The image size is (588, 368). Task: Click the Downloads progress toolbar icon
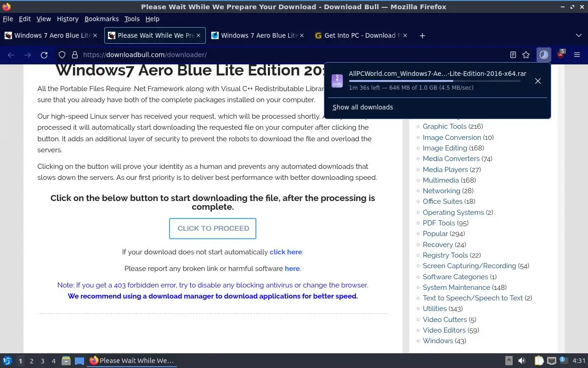coord(544,55)
